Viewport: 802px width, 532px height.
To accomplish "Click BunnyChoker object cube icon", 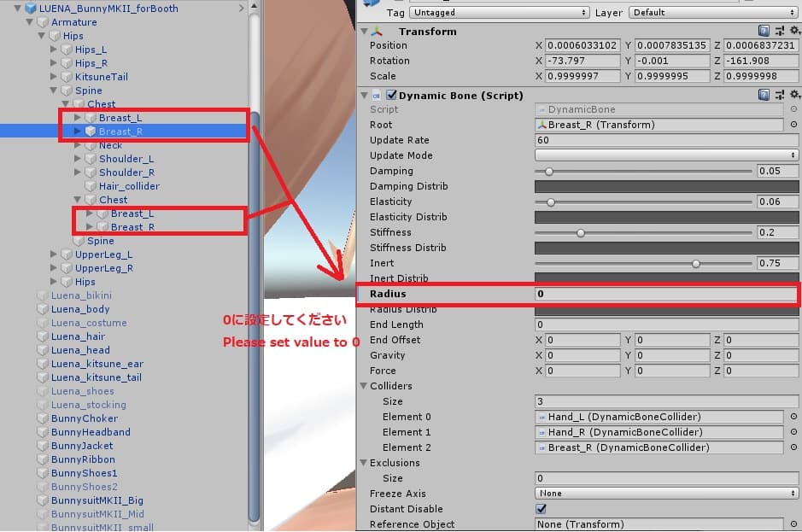I will pos(43,418).
